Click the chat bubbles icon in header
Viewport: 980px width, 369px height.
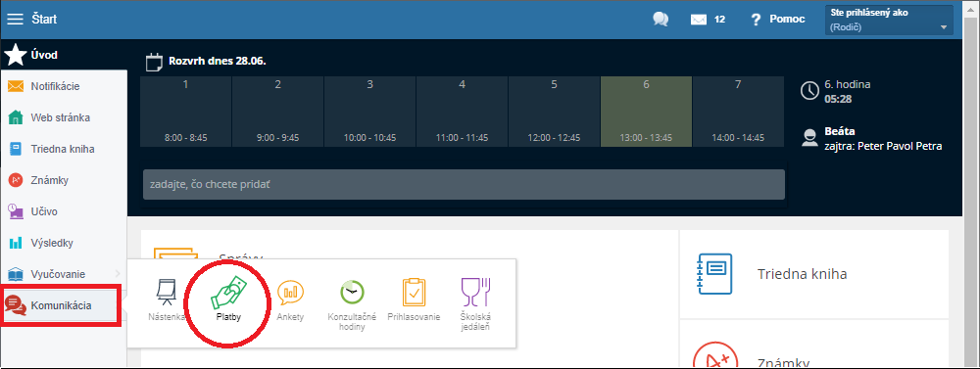(661, 20)
